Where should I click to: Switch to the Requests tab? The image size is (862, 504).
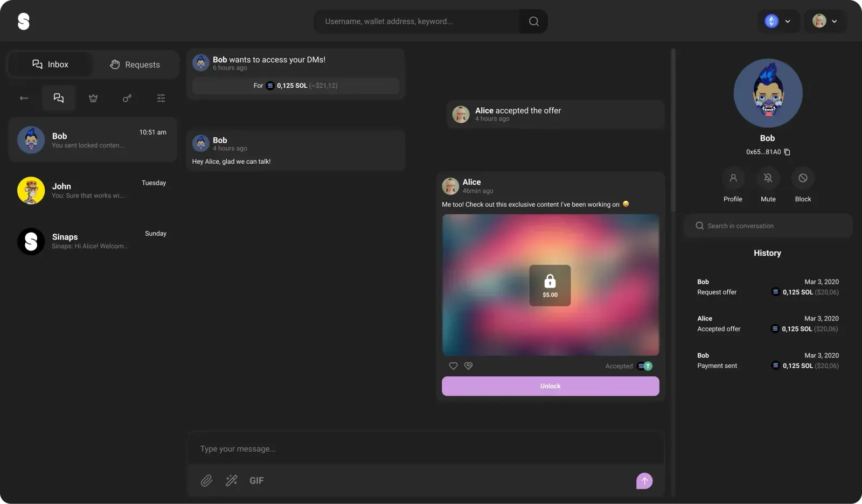(135, 64)
